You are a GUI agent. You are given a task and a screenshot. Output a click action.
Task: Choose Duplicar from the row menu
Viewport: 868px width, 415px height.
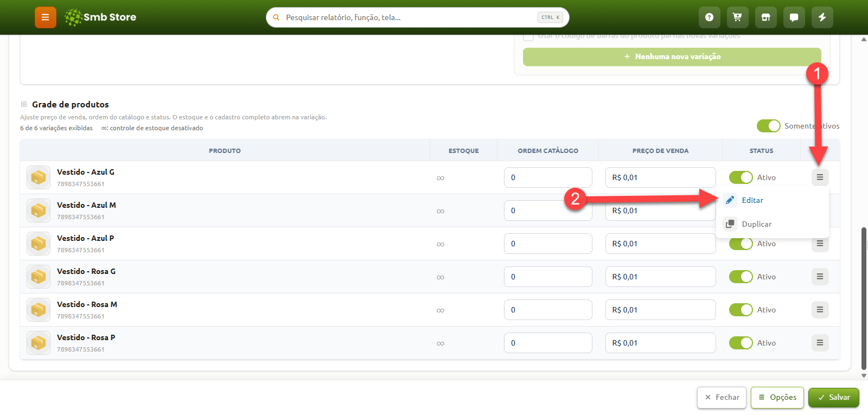pyautogui.click(x=772, y=224)
